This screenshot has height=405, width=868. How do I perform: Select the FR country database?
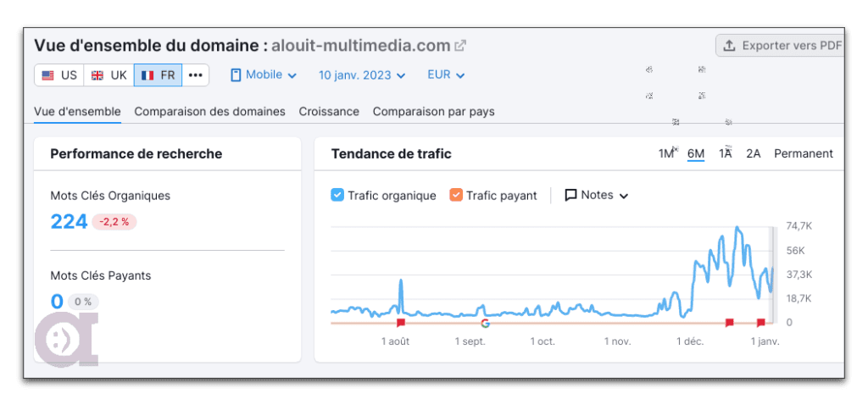[159, 75]
